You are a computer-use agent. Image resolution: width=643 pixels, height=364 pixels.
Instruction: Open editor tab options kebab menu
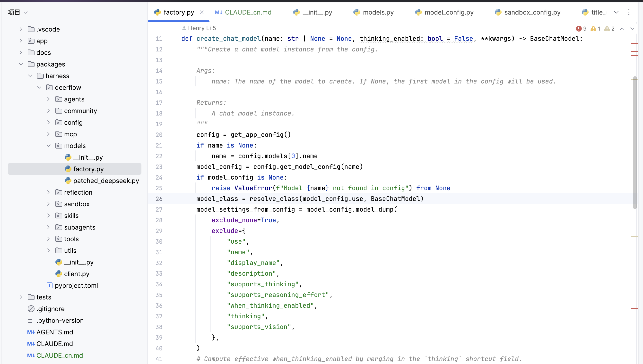(629, 12)
